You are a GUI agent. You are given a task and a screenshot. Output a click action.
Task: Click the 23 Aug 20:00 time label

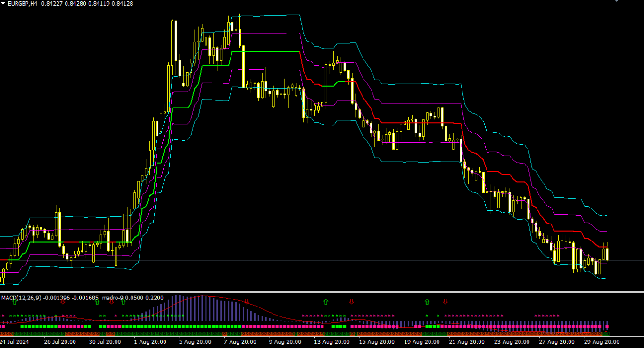click(x=512, y=342)
